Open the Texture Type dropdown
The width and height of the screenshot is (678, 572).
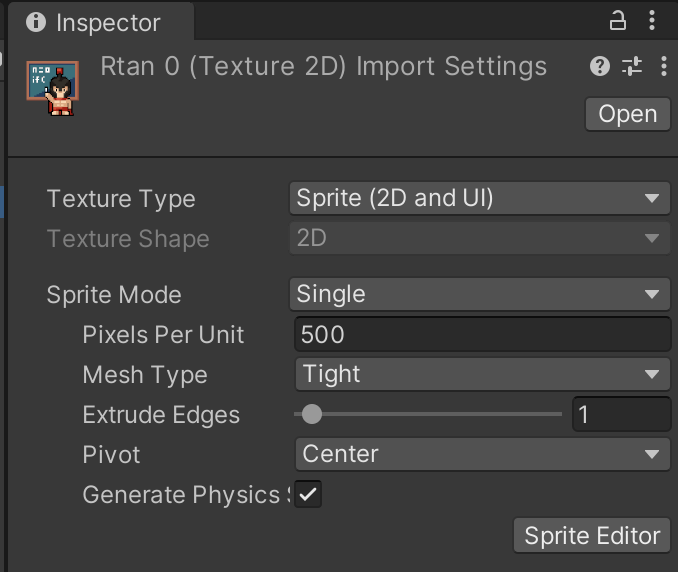tap(480, 198)
